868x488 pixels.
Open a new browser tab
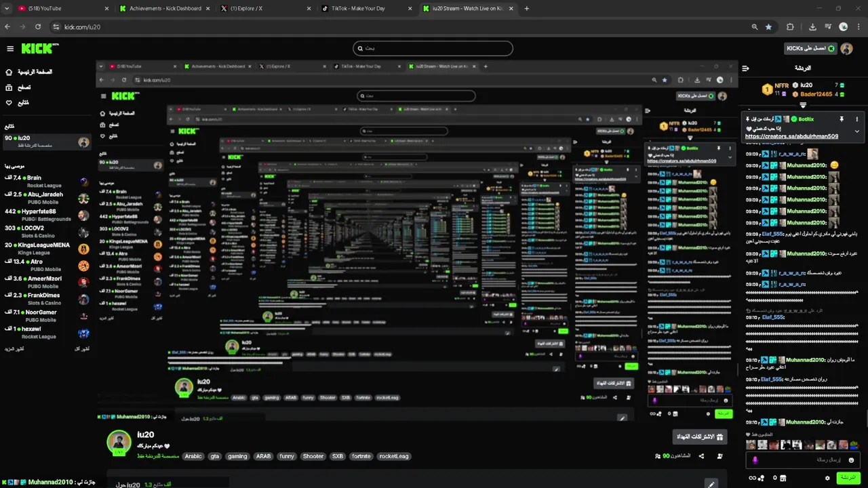pyautogui.click(x=527, y=8)
